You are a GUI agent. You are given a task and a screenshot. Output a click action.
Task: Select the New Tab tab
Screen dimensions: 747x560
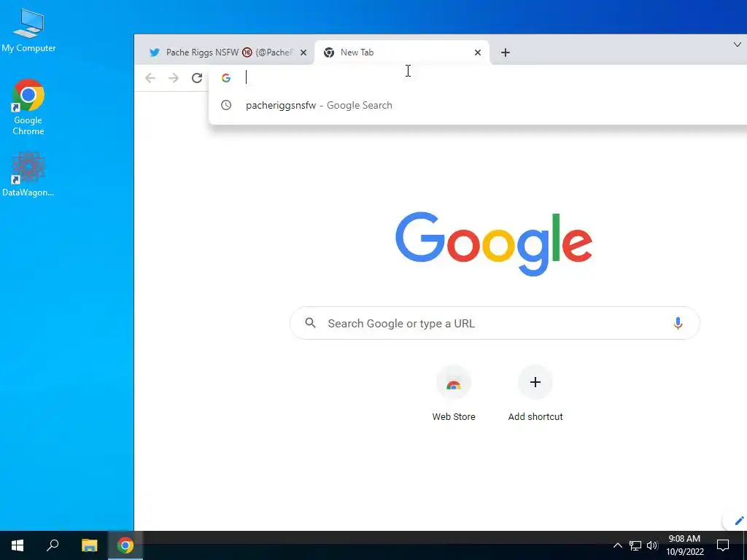[401, 52]
